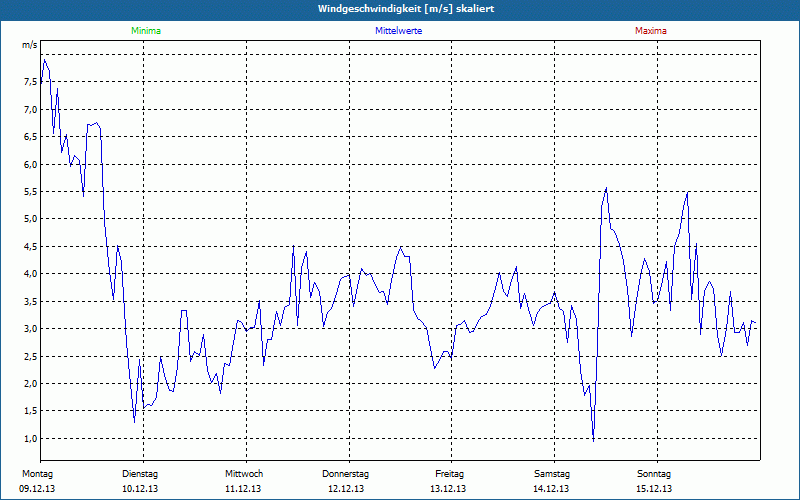This screenshot has width=800, height=500.
Task: Click the 3,0 y-axis value
Action: tap(31, 329)
